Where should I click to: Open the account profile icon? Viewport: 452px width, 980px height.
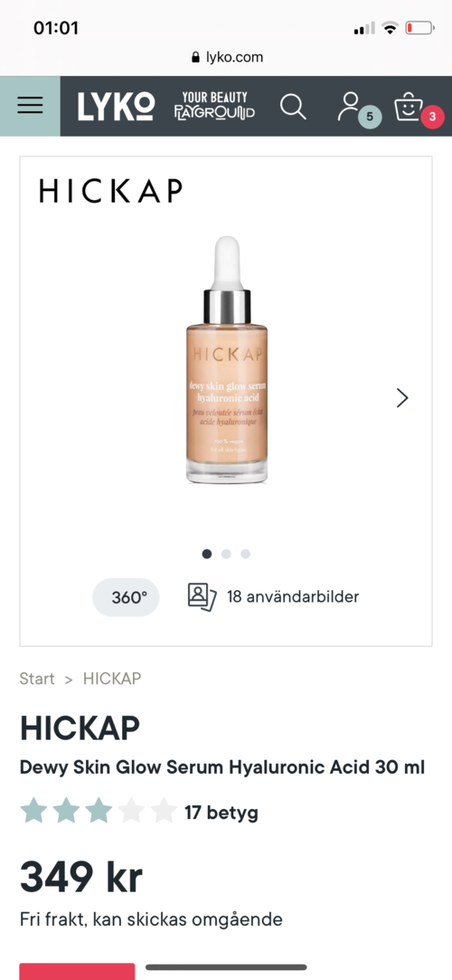[x=350, y=106]
